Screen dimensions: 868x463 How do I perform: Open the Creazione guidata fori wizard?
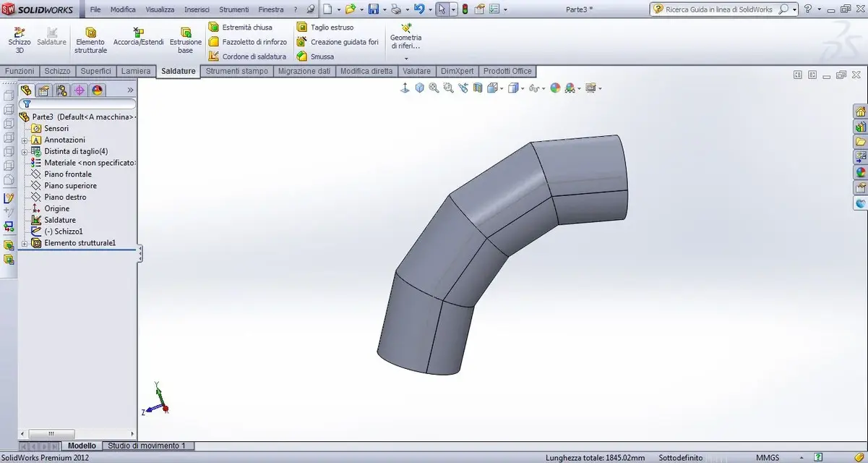pos(338,42)
